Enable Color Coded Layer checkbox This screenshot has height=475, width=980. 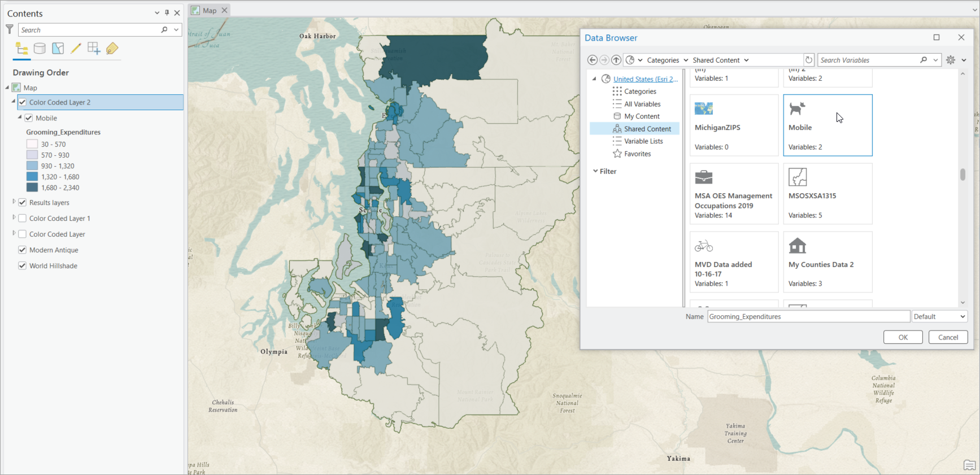pos(23,234)
